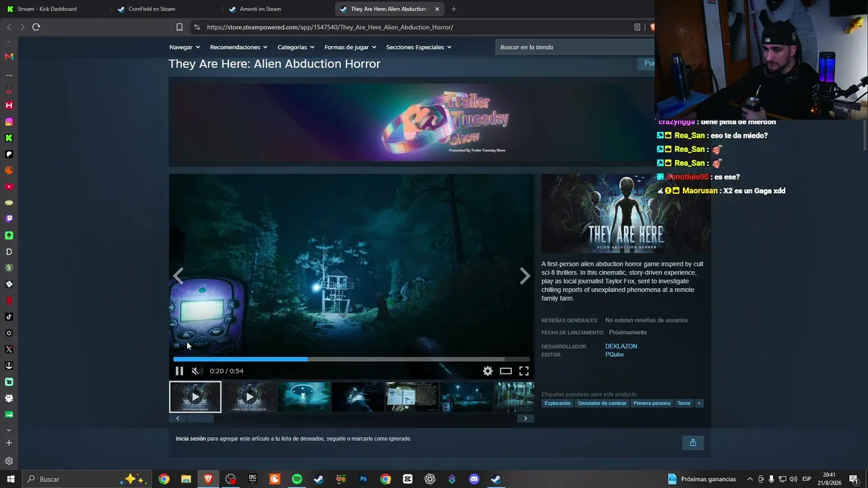Image resolution: width=868 pixels, height=488 pixels.
Task: Open publisher PQube link
Action: [x=614, y=354]
